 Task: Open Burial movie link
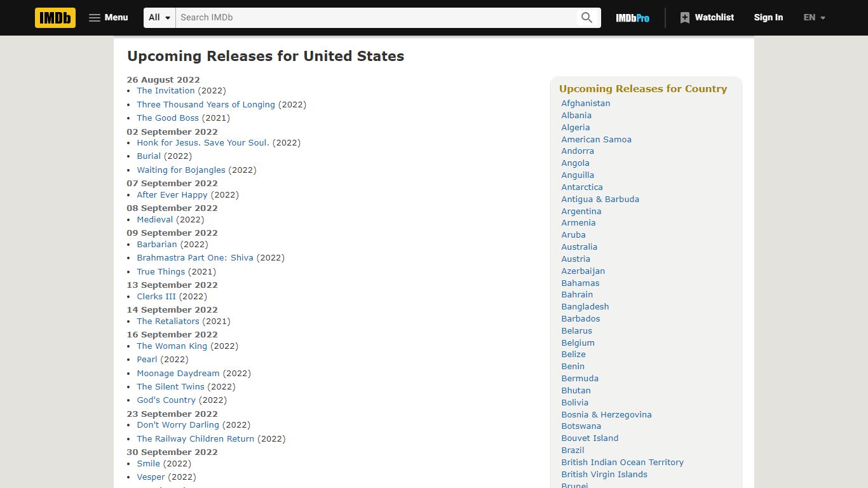coord(149,156)
